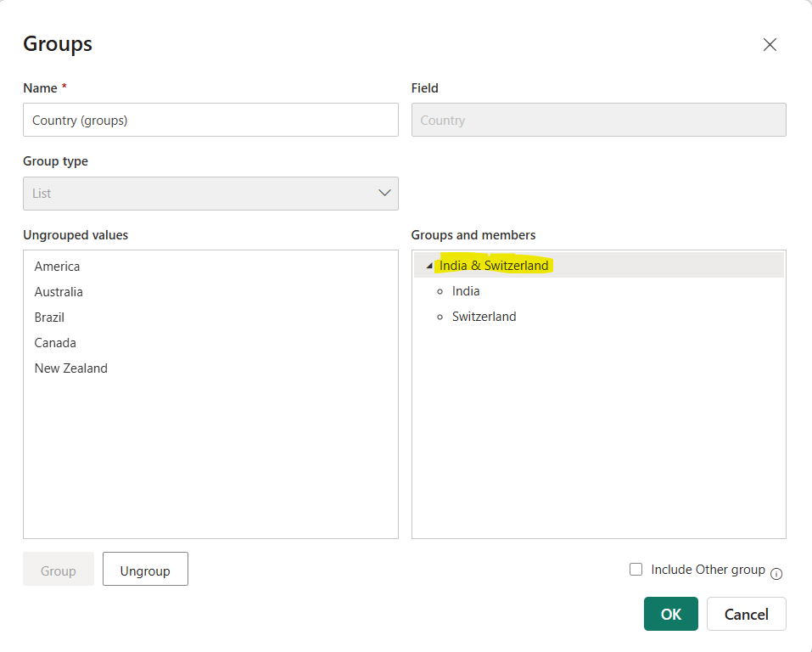
Task: Click OK to confirm the groups
Action: (x=670, y=614)
